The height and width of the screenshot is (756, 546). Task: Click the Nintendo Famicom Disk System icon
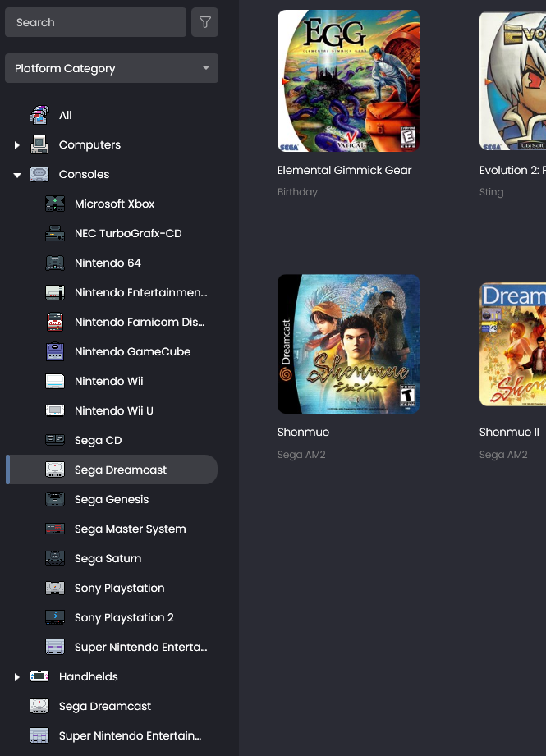pos(55,322)
